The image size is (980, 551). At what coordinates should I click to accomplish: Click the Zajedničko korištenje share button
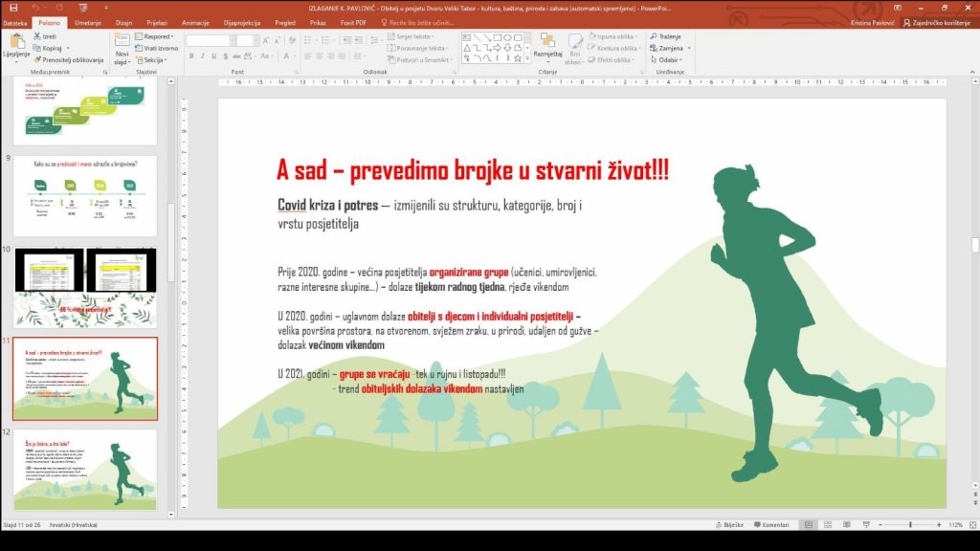click(x=942, y=21)
